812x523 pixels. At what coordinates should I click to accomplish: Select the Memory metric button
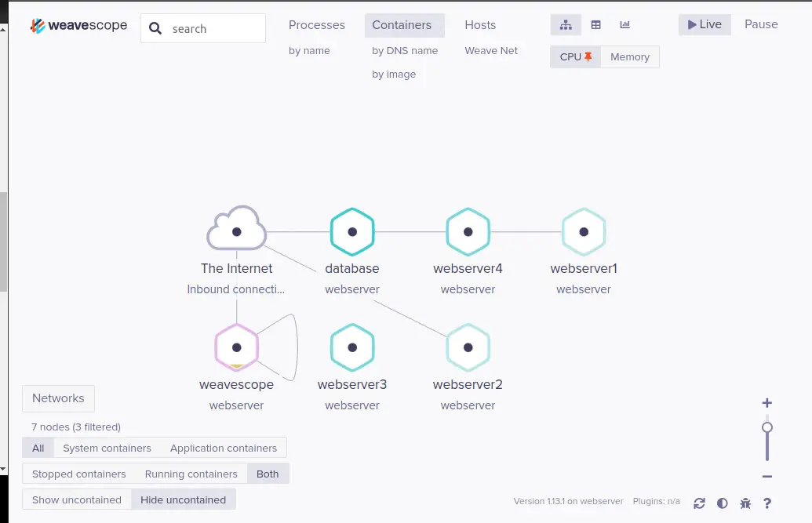tap(629, 57)
